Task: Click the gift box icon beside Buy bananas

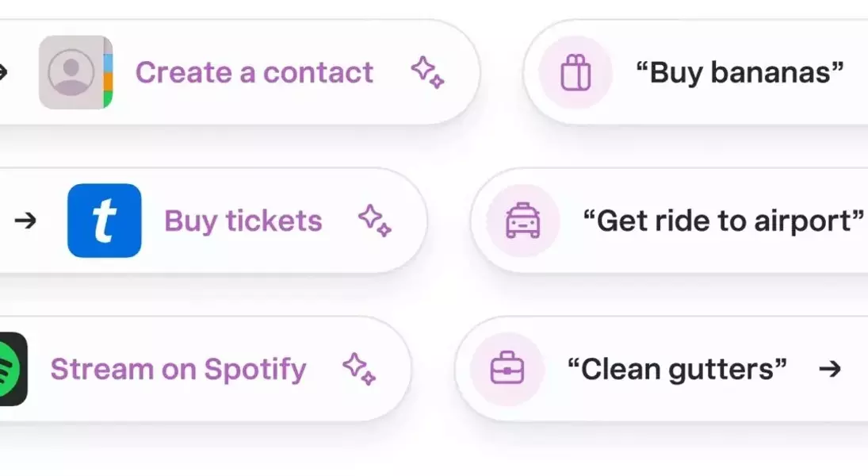Action: click(575, 73)
